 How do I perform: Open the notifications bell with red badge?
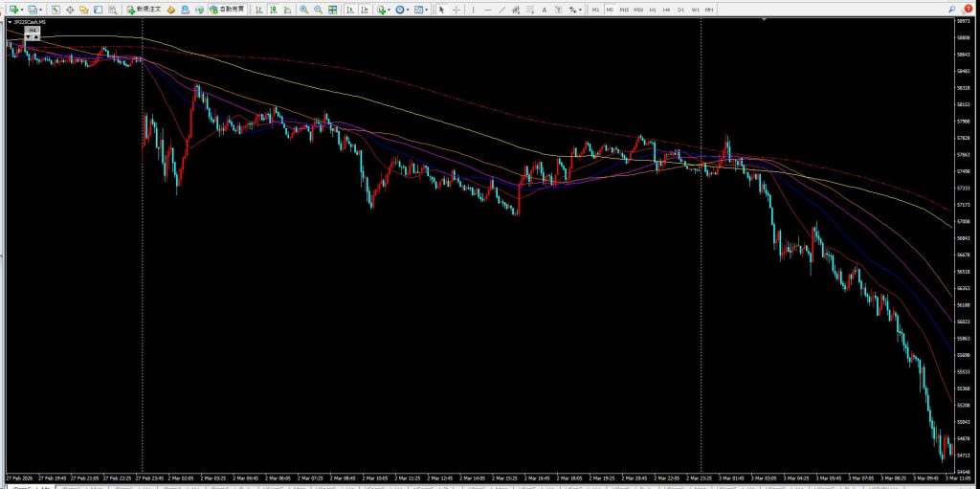968,9
